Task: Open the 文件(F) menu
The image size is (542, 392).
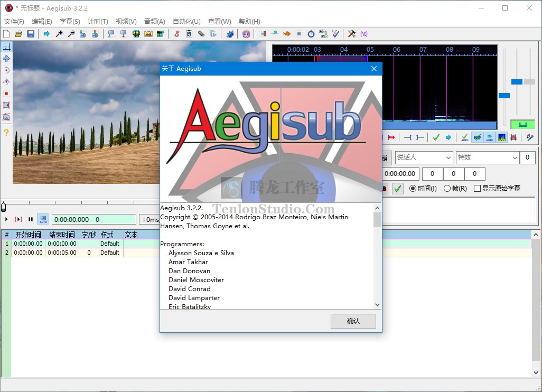Action: coord(14,22)
